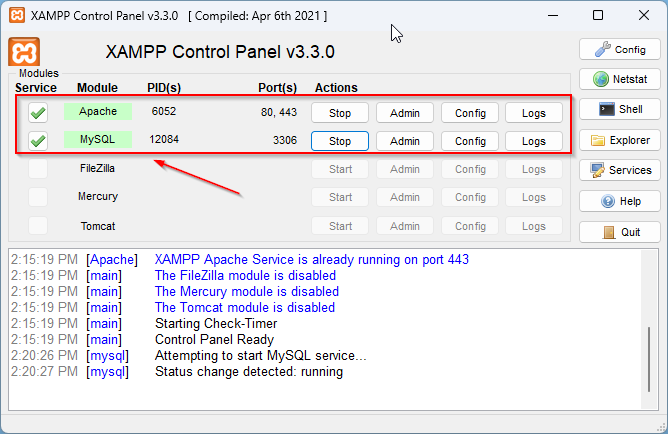Click log line 'Starting Check-Timer'
Screen dimensions: 668x434
216,323
